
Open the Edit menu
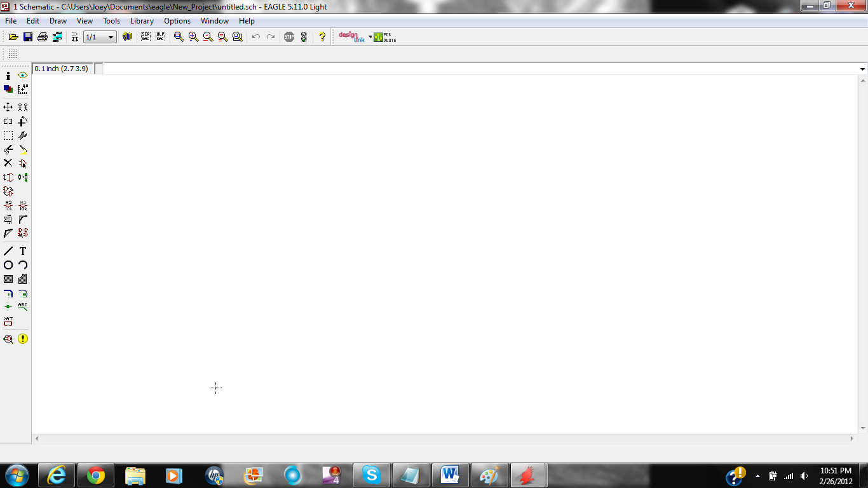click(33, 21)
